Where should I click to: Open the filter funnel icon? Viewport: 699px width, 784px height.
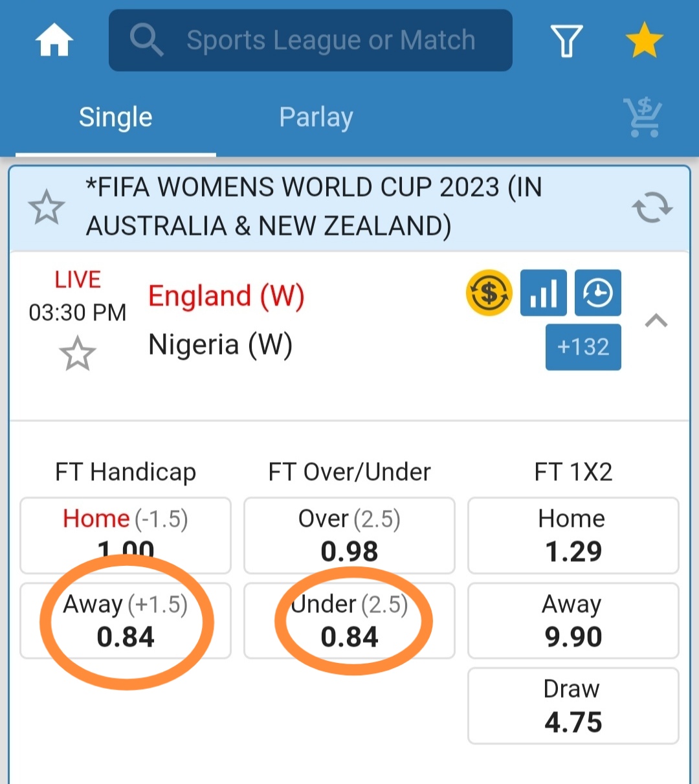point(566,40)
